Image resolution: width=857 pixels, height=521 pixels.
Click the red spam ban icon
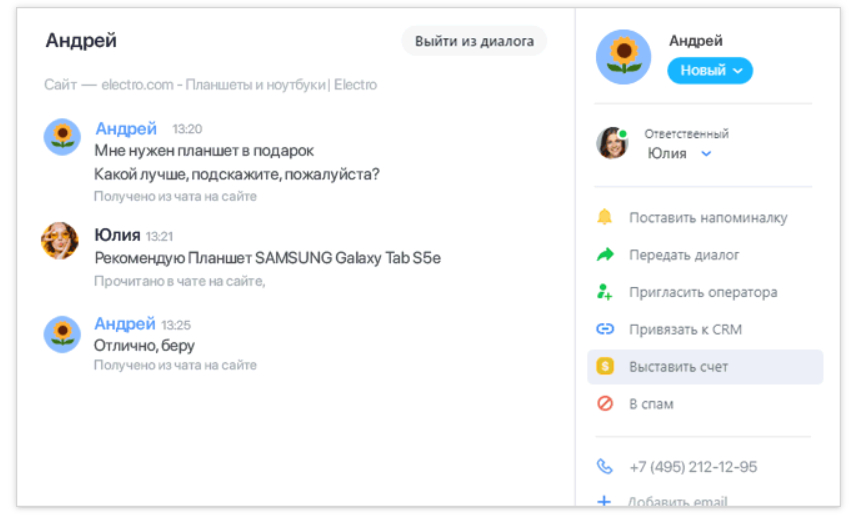click(604, 404)
